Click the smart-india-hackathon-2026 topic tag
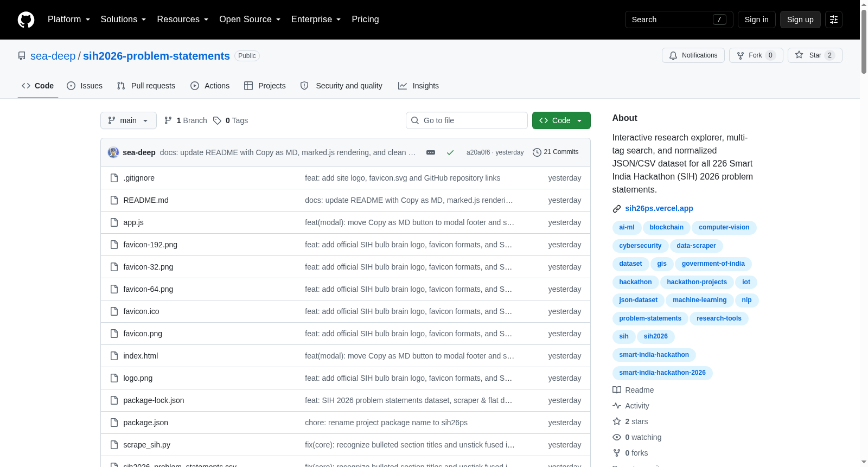The image size is (868, 467). pos(662,373)
